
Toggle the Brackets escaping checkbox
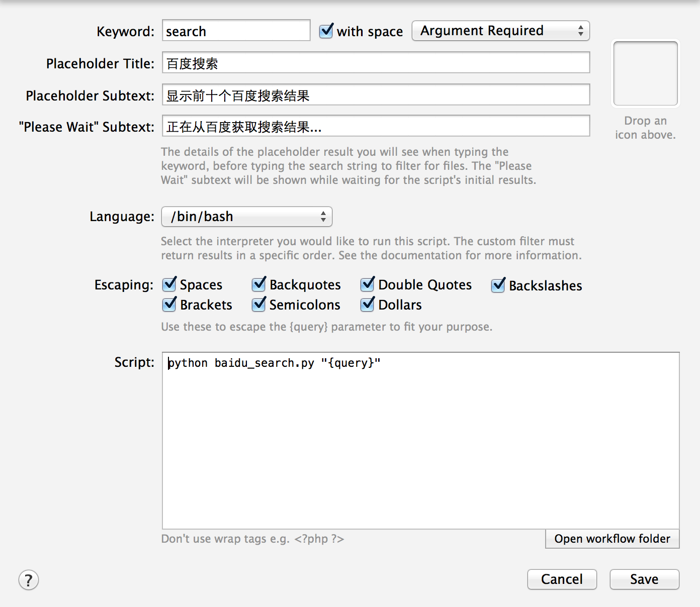pos(169,305)
